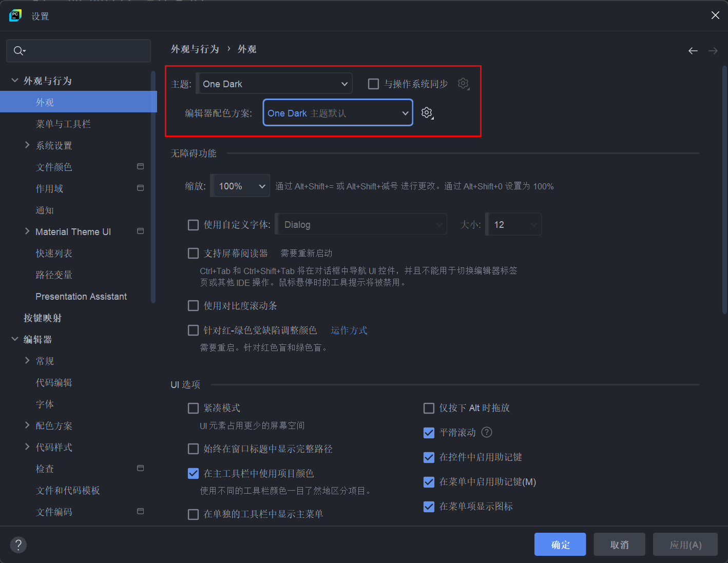
Task: Enable 支持屏幕阅读器 checkbox
Action: coord(194,253)
